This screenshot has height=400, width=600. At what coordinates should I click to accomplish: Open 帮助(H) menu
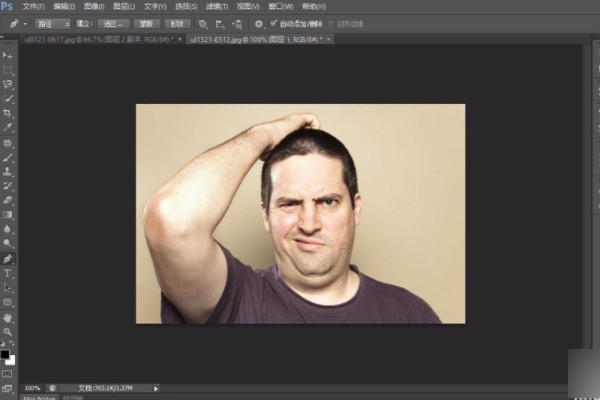point(314,7)
